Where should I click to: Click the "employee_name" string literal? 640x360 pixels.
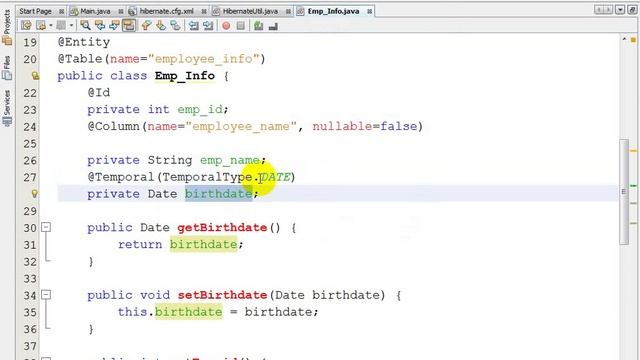240,127
